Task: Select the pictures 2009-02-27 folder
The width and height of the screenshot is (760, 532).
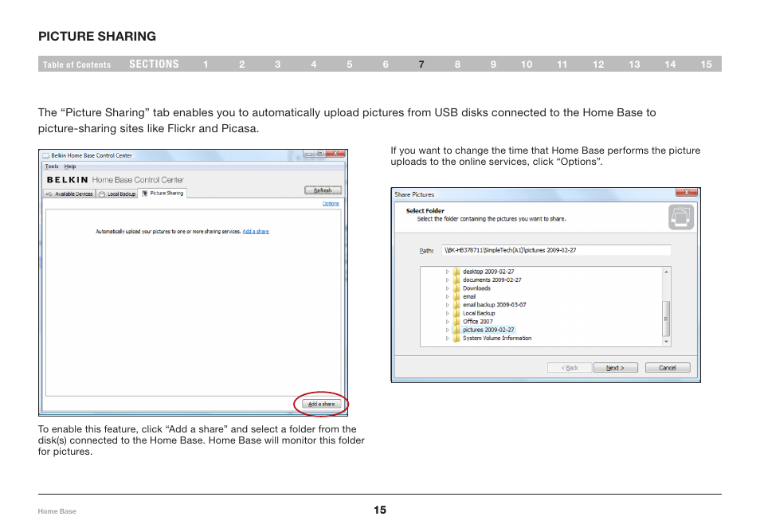Action: pyautogui.click(x=488, y=330)
